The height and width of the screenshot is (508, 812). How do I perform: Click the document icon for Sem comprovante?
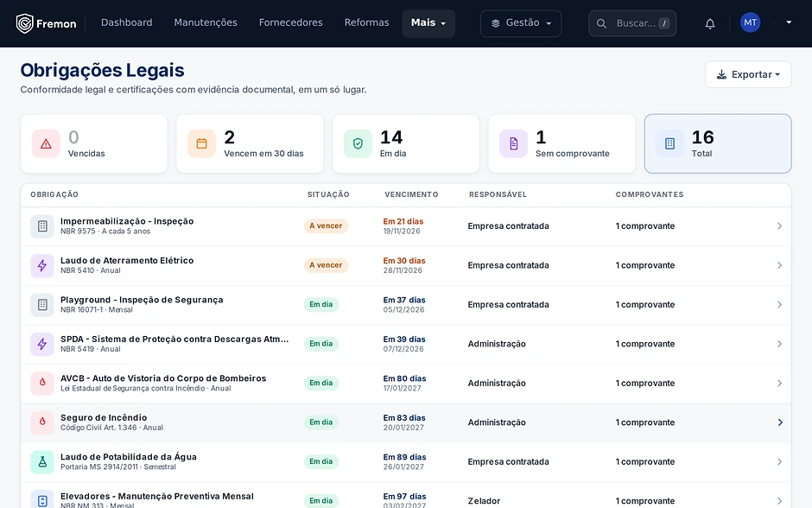pyautogui.click(x=513, y=143)
